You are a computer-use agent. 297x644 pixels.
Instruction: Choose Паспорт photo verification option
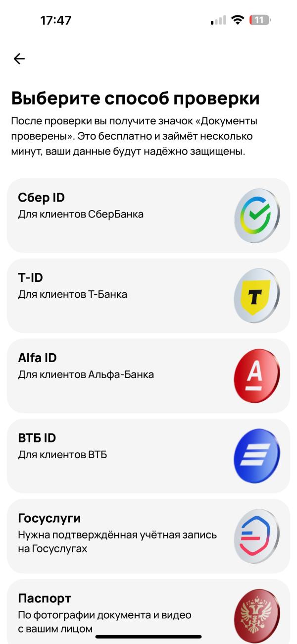(x=148, y=612)
